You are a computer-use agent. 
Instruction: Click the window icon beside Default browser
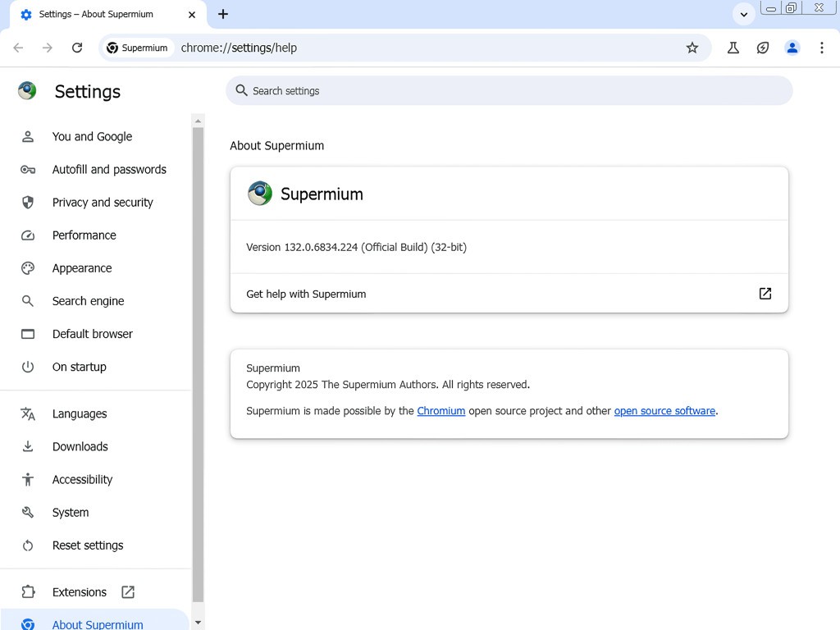tap(28, 335)
